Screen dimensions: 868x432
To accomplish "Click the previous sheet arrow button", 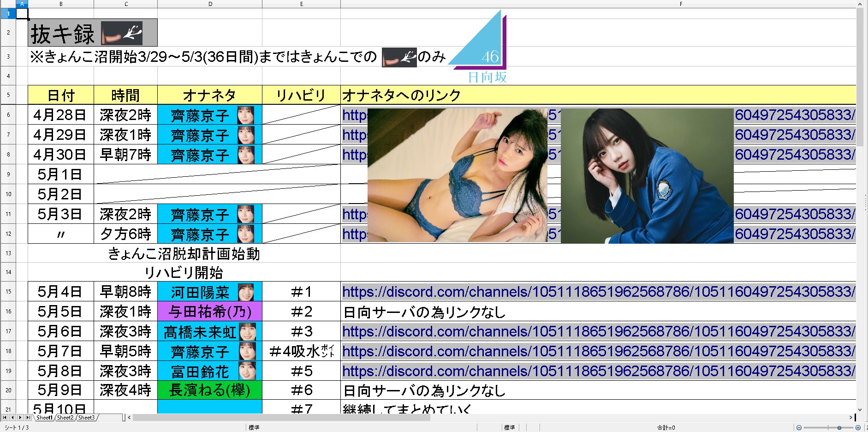I will (x=12, y=417).
